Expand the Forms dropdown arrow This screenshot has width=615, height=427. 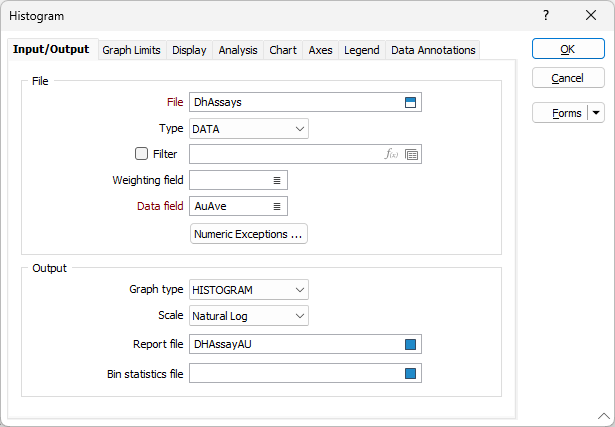pyautogui.click(x=596, y=113)
